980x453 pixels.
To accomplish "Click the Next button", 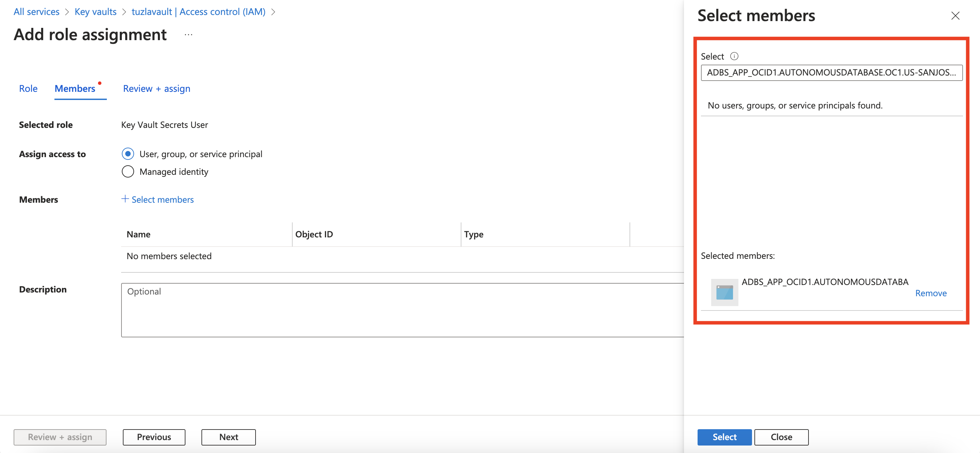I will coord(228,437).
